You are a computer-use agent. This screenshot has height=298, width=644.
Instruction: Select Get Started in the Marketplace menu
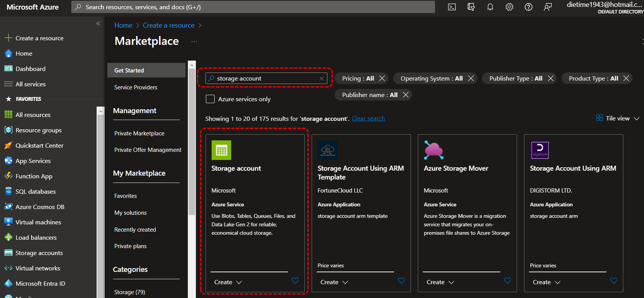point(146,70)
